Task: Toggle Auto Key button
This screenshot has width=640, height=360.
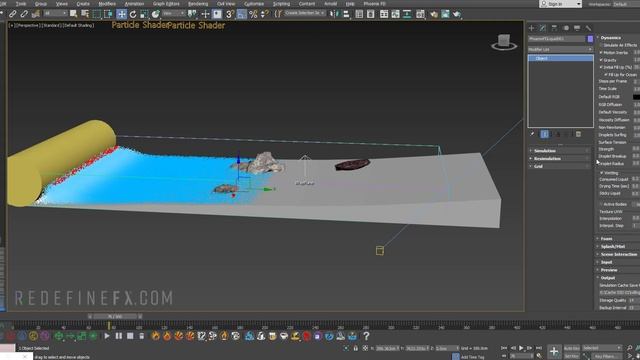Action: coord(571,348)
